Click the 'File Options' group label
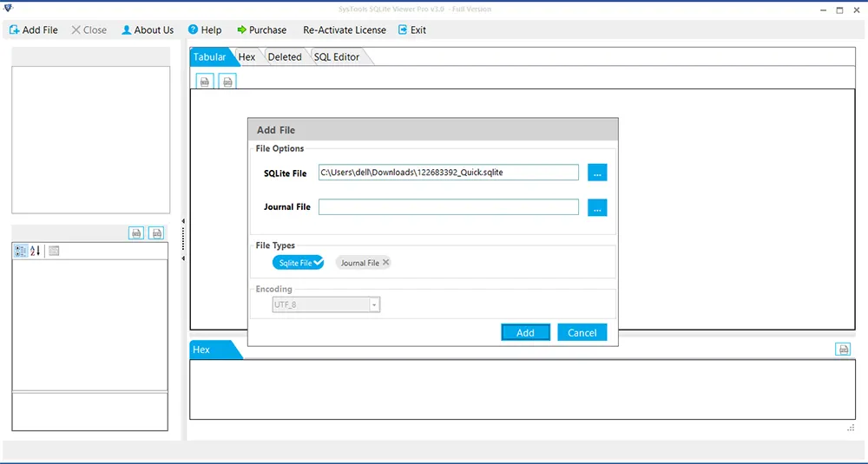 [279, 148]
